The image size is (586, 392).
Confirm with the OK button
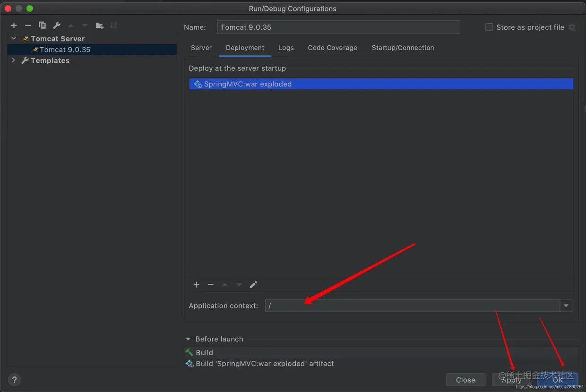(x=558, y=380)
